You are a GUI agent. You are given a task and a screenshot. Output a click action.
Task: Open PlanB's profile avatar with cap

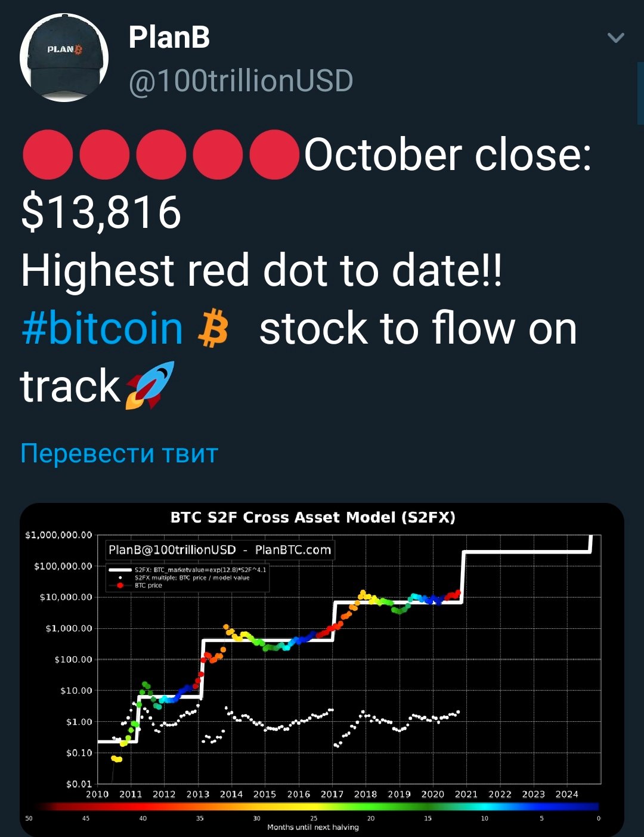(x=64, y=58)
